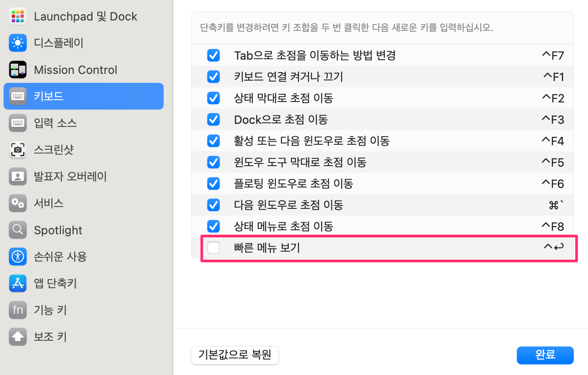This screenshot has height=375, width=588.
Task: Disable Dock으로 초점 이동 checkbox
Action: (x=213, y=119)
